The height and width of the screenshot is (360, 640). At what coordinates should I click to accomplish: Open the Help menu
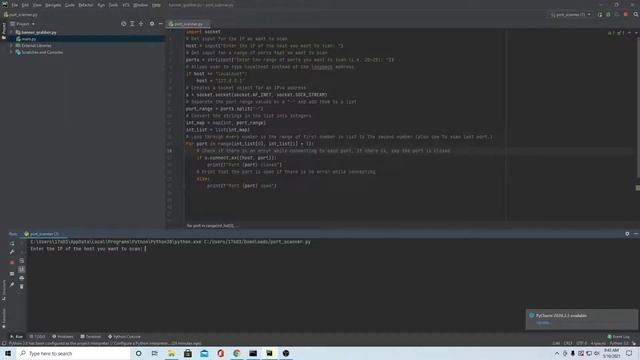coord(156,5)
